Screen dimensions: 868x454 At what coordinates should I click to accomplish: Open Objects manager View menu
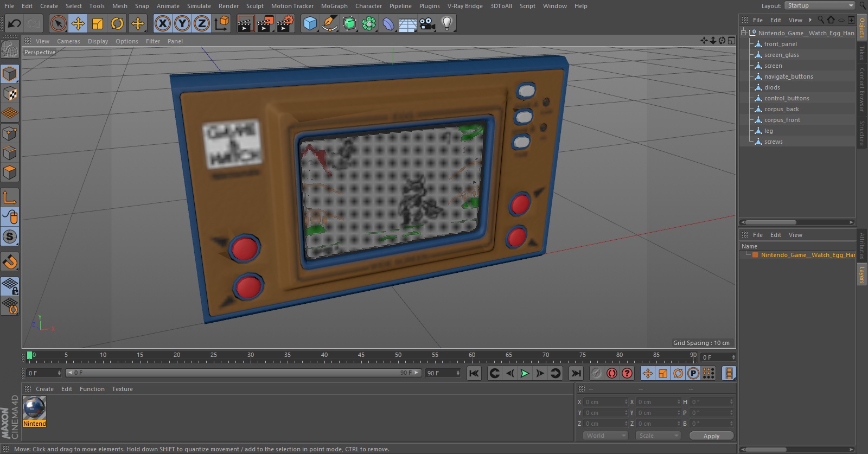point(795,20)
